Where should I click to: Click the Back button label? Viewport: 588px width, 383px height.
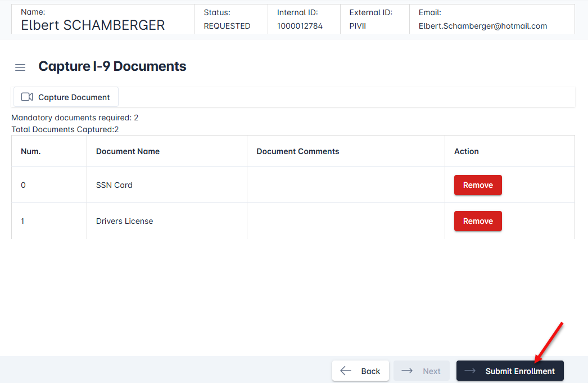[x=370, y=371]
